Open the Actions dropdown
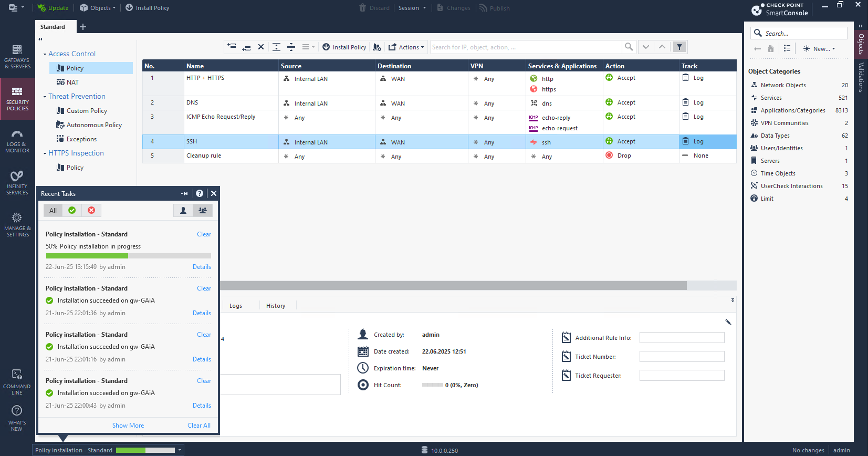Screen dimensions: 868x456 [406, 47]
